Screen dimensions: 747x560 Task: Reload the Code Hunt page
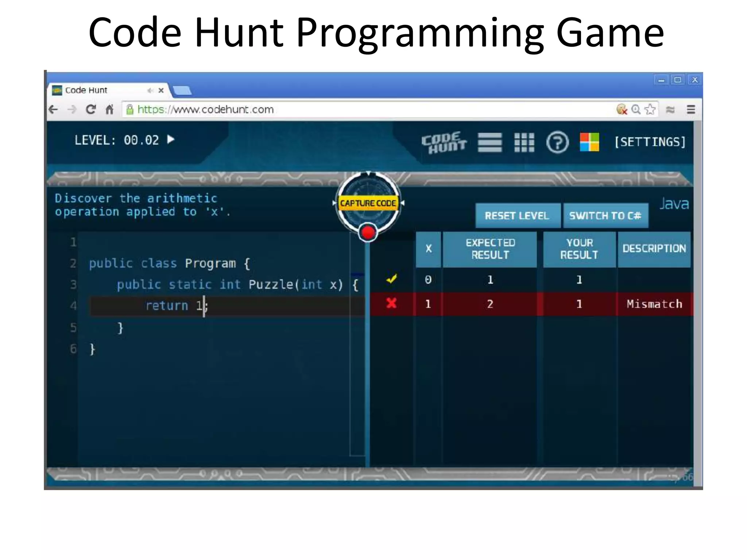[x=91, y=109]
